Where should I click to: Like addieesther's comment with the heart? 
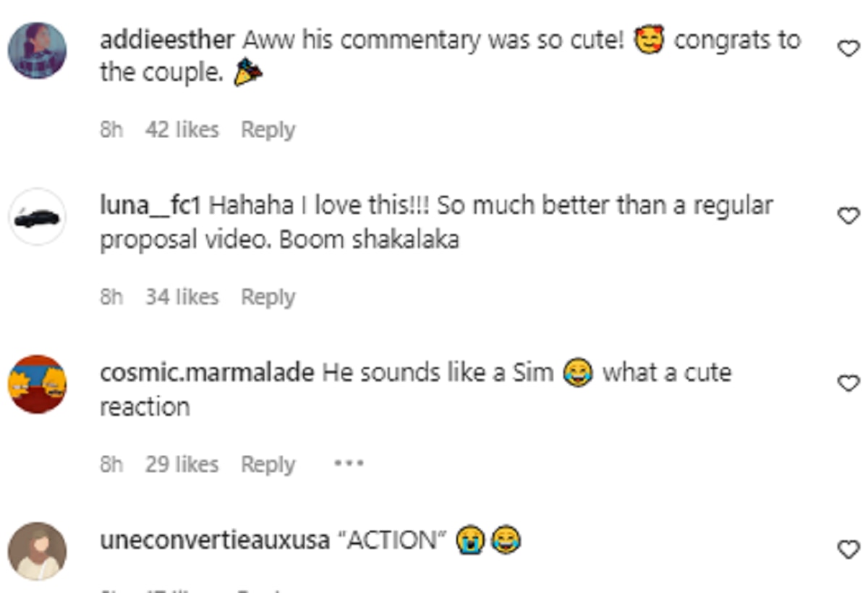847,48
